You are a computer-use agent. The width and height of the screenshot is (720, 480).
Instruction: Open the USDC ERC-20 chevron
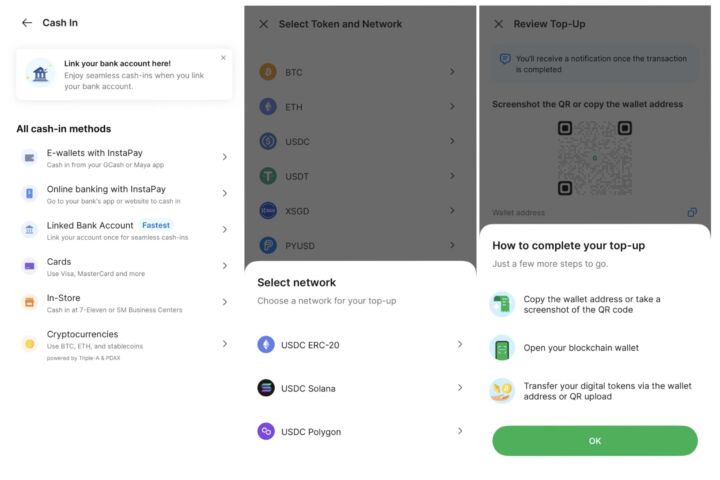(x=460, y=344)
